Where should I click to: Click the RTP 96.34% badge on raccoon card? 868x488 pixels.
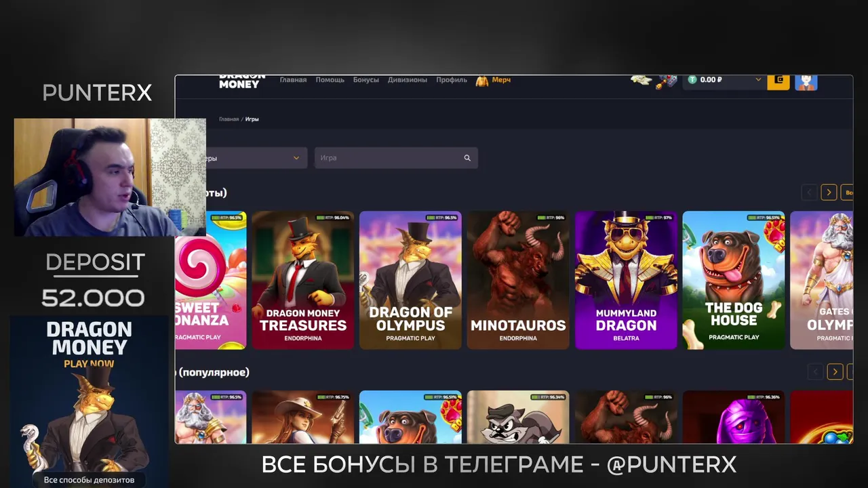coord(548,397)
